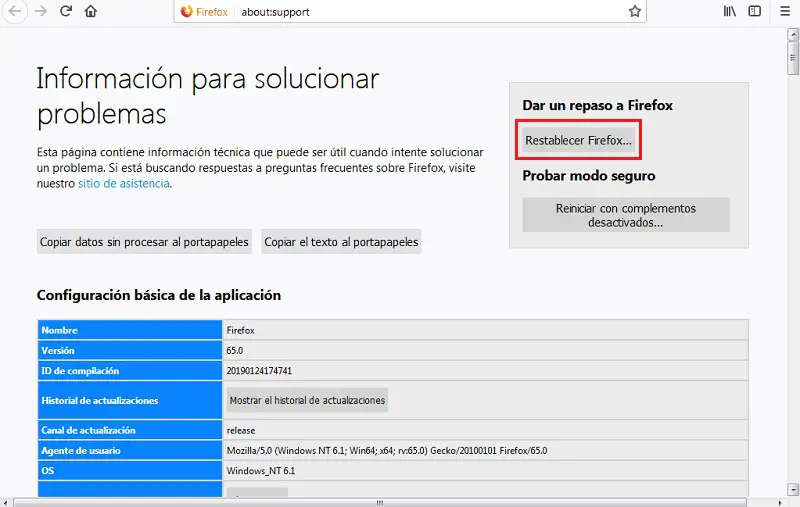Open the Library icon

pos(730,11)
